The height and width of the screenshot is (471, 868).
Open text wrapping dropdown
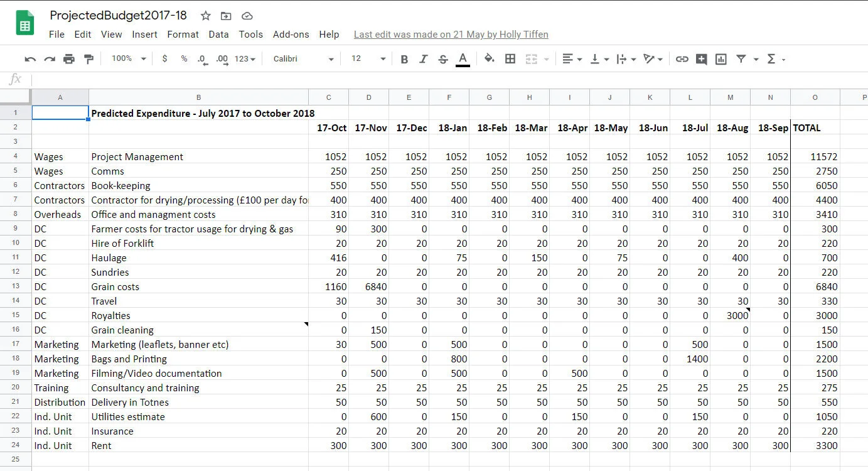coord(626,58)
